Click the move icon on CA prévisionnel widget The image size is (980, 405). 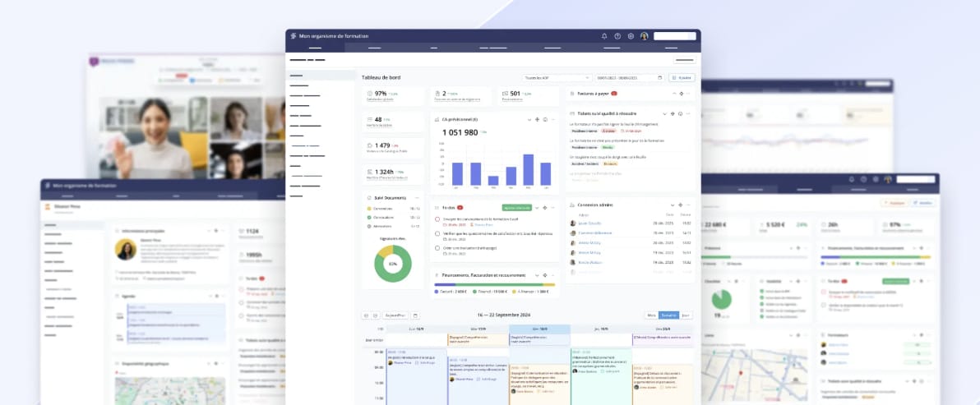[537, 120]
